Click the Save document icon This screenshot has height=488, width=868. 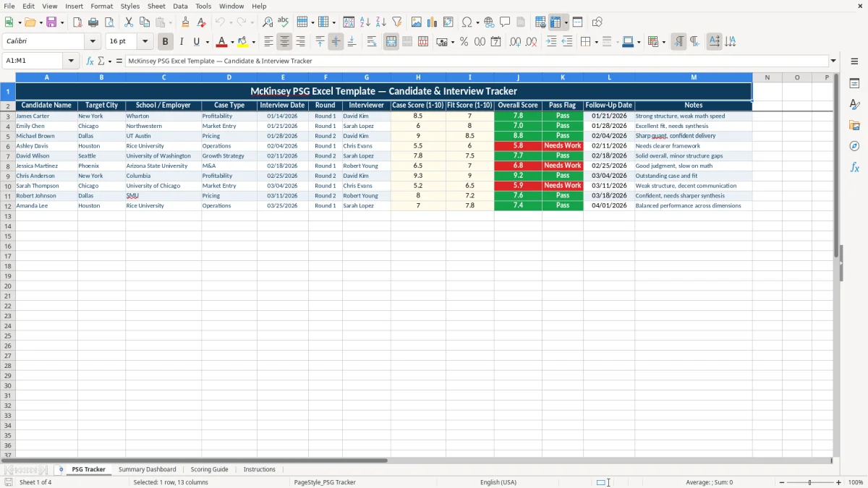tap(51, 22)
